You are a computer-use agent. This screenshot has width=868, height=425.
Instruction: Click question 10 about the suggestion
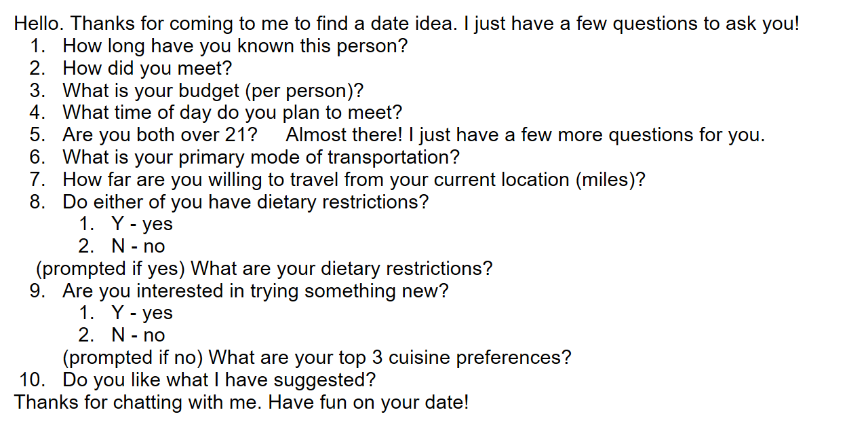219,380
